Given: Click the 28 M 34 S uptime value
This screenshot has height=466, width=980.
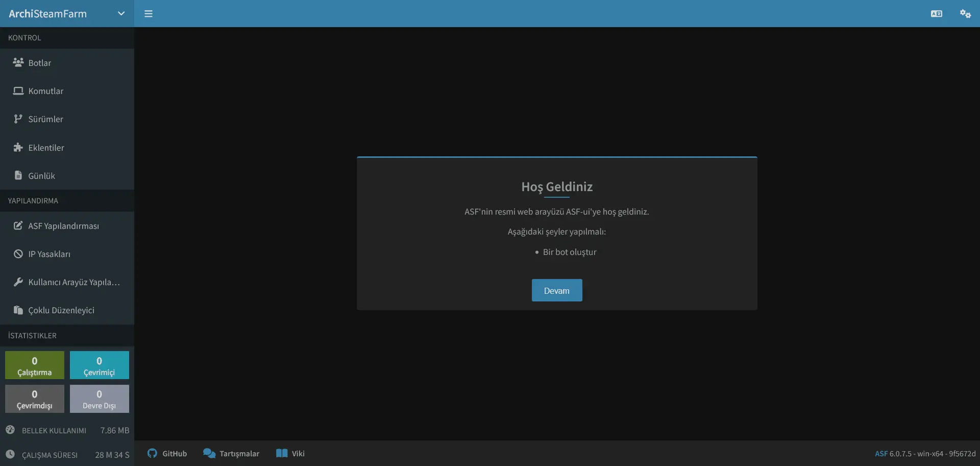Looking at the screenshot, I should 112,455.
